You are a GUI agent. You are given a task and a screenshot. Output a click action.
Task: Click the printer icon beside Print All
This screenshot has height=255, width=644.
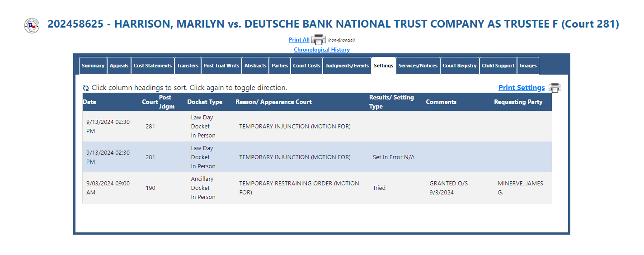click(319, 39)
